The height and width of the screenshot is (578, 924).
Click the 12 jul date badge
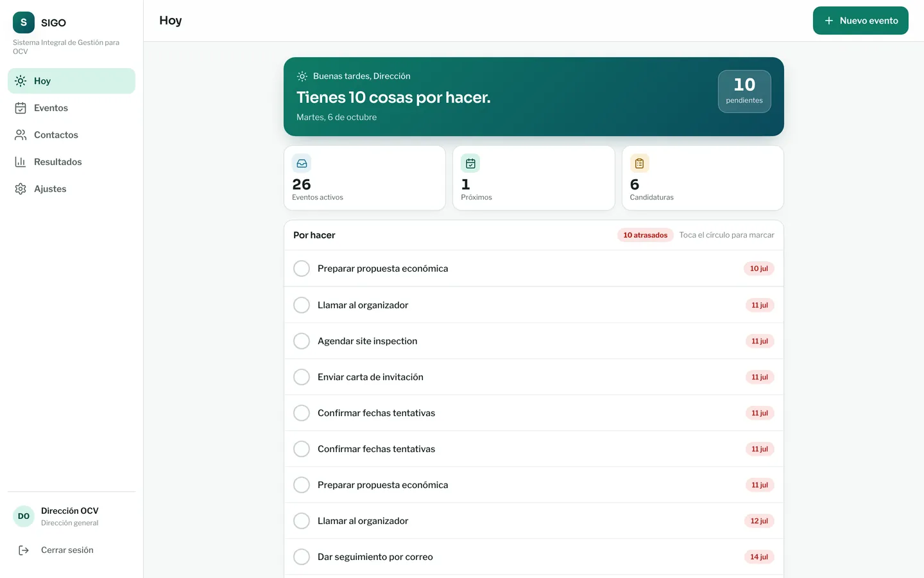pyautogui.click(x=759, y=521)
